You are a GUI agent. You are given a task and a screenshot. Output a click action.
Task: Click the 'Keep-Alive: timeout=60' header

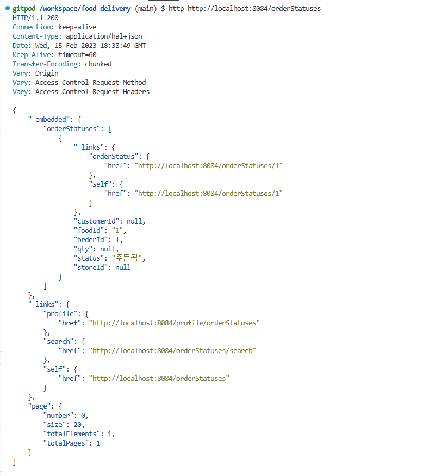click(54, 55)
